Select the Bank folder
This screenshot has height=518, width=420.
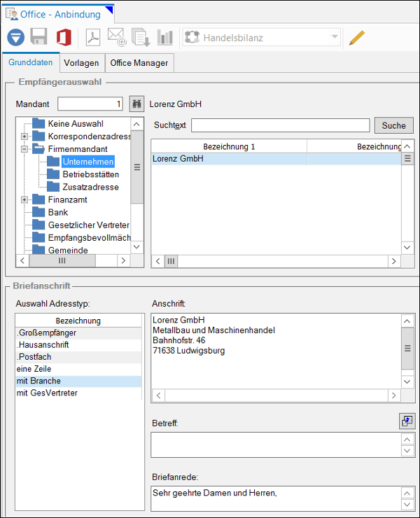click(58, 212)
